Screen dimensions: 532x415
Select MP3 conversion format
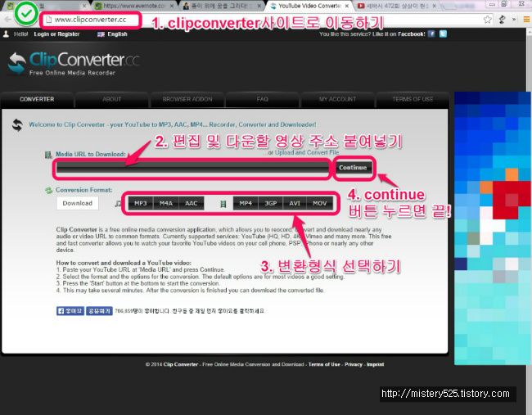[x=141, y=203]
